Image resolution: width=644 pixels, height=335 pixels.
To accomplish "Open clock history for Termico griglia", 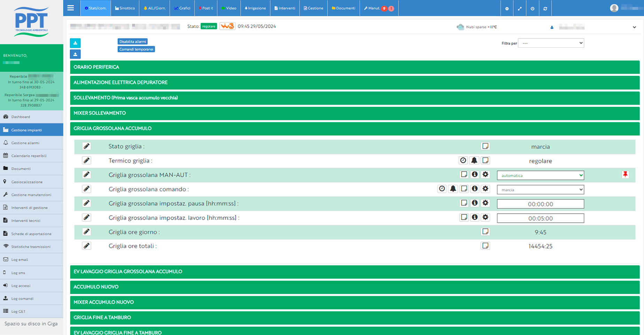I will [x=463, y=160].
